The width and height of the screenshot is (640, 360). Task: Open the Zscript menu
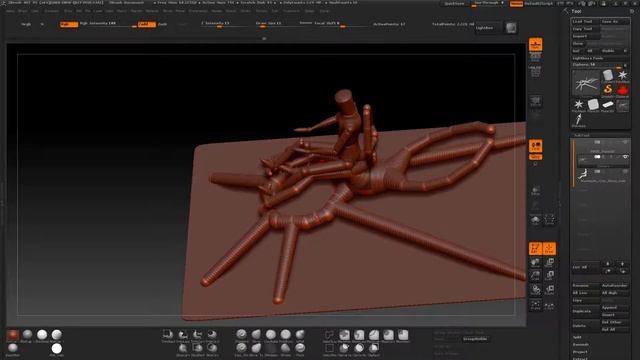[x=325, y=11]
